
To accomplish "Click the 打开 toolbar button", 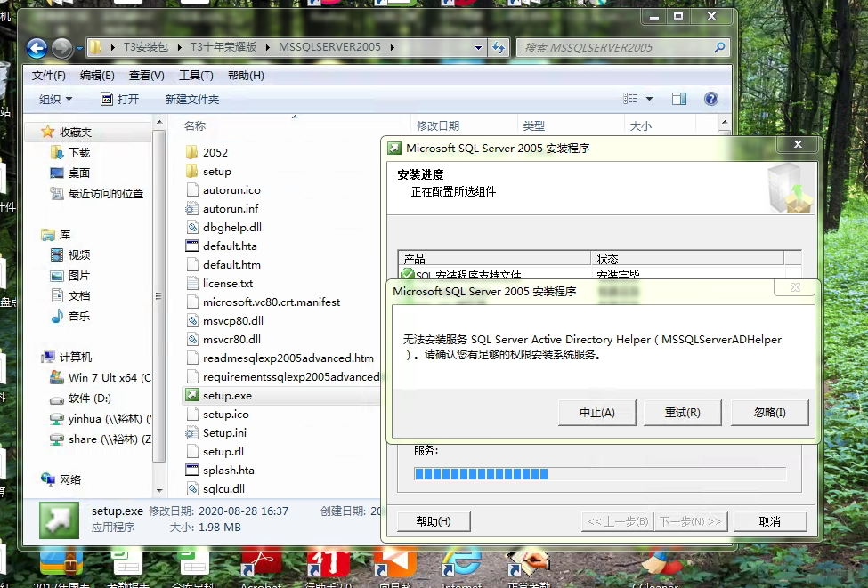I will coord(120,99).
